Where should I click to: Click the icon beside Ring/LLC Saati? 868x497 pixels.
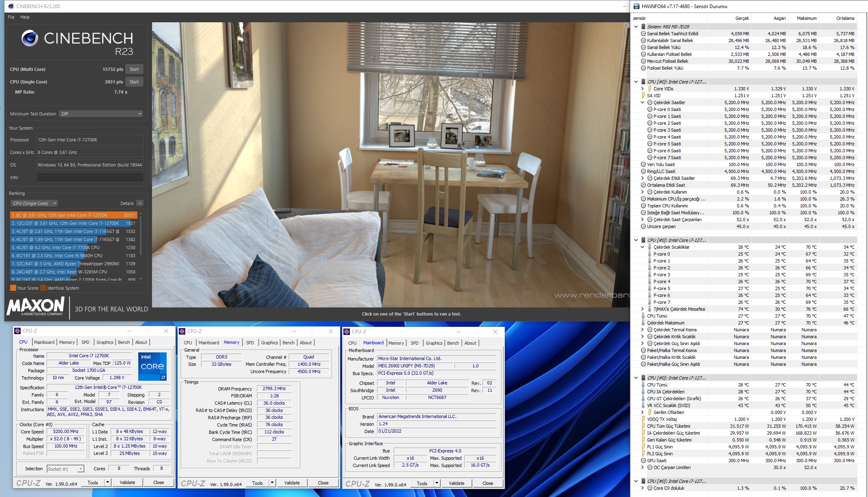(x=643, y=171)
